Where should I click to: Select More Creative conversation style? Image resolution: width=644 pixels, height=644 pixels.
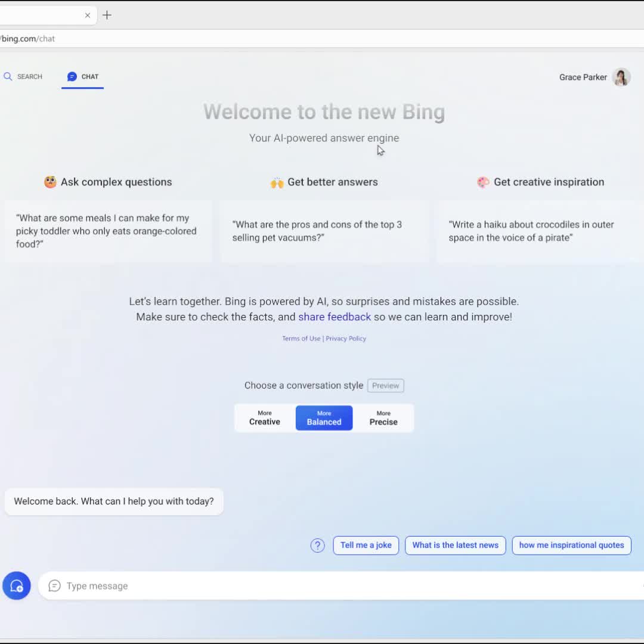(x=265, y=417)
